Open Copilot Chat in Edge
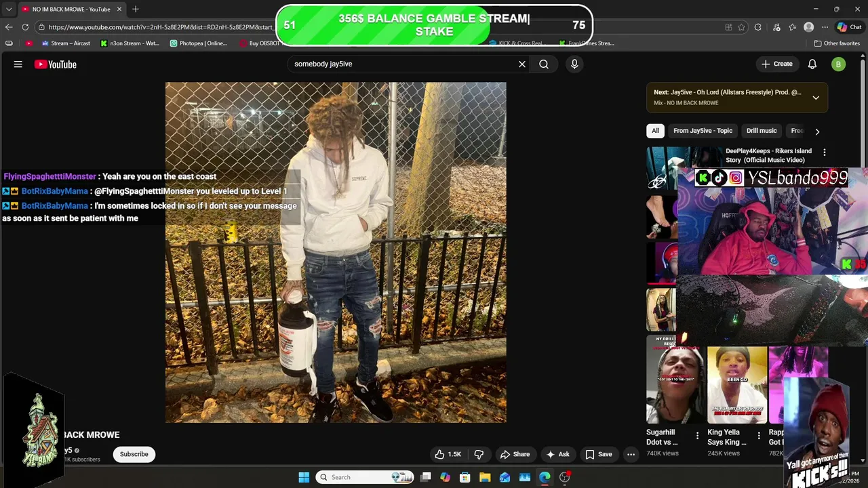Viewport: 868px width, 488px height. pyautogui.click(x=849, y=27)
